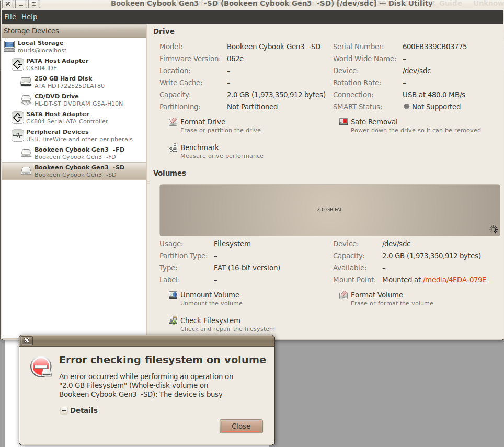
Task: Select PATA Host Adapter row
Action: pyautogui.click(x=74, y=64)
